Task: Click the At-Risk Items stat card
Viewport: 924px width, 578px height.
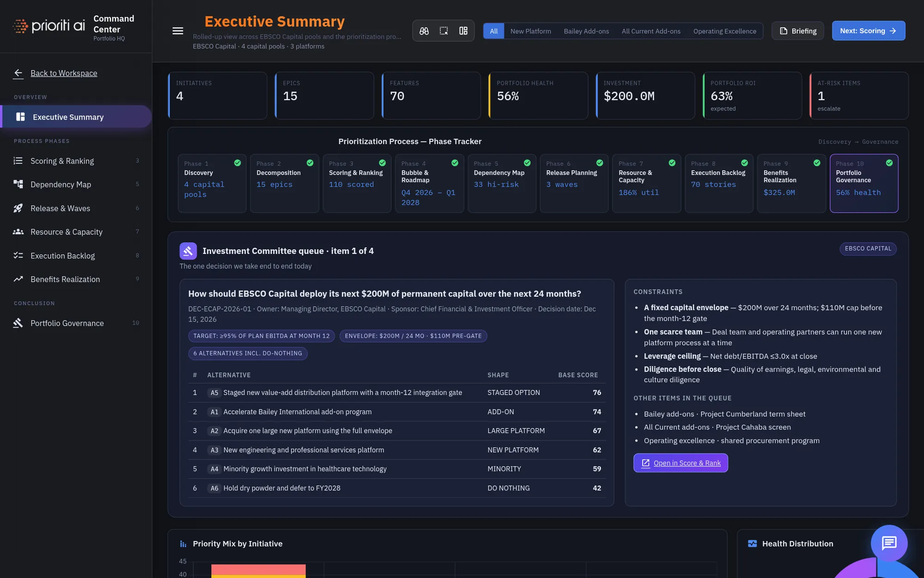Action: click(859, 96)
